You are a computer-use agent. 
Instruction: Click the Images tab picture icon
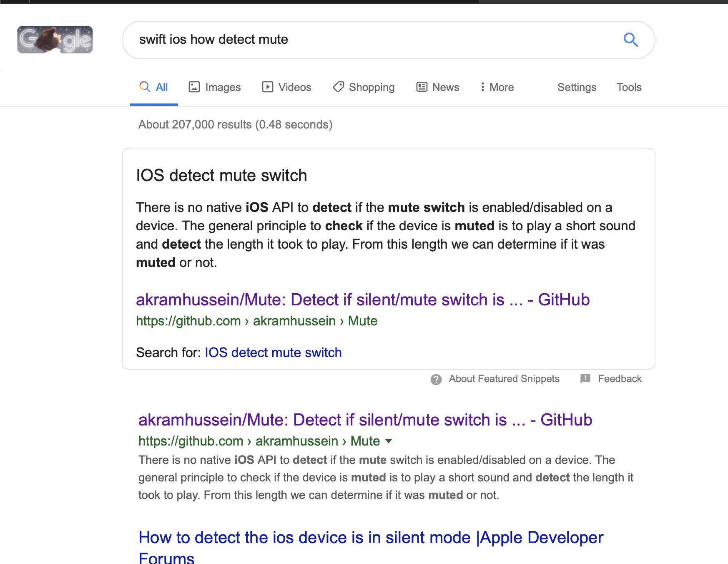(194, 87)
